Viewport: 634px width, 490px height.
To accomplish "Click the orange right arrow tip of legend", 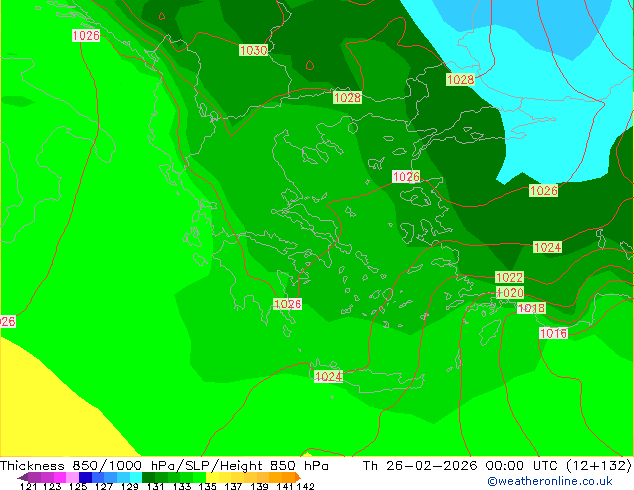I will (298, 477).
